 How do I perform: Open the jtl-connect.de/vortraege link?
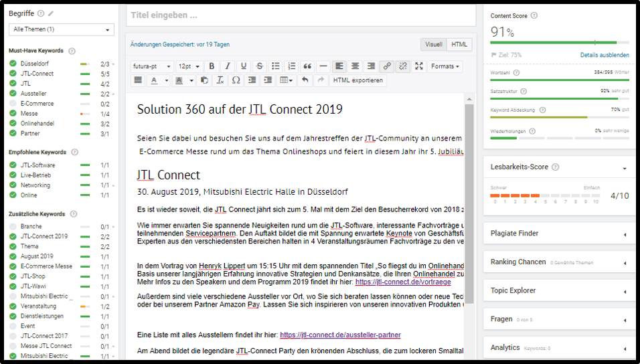pos(403,282)
